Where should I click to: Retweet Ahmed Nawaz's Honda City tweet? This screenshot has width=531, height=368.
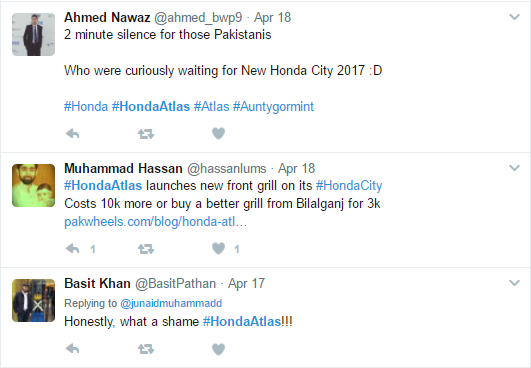146,134
